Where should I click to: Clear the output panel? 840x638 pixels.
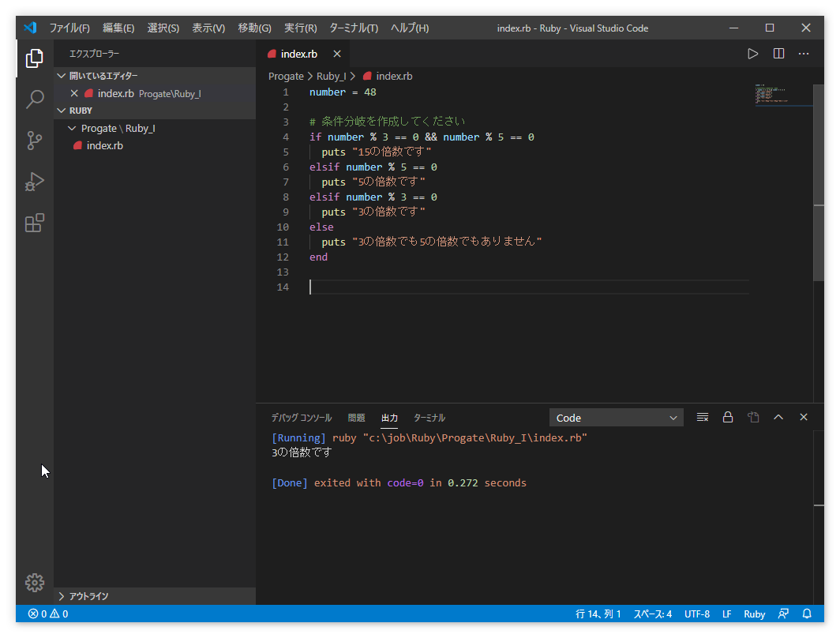[702, 418]
